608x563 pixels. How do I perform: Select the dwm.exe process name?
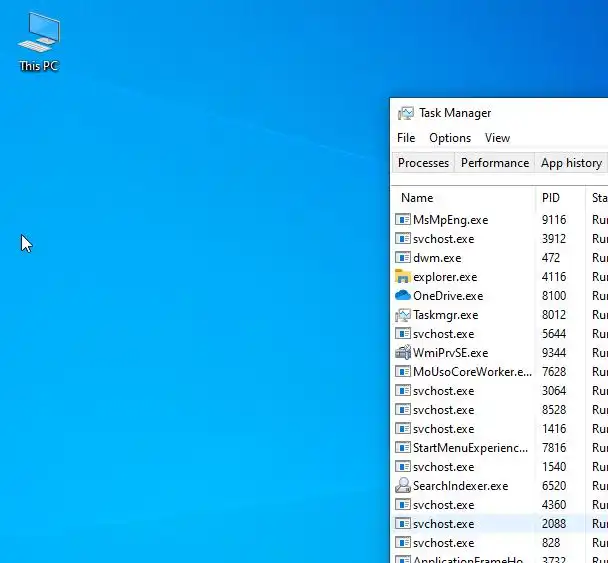point(436,258)
